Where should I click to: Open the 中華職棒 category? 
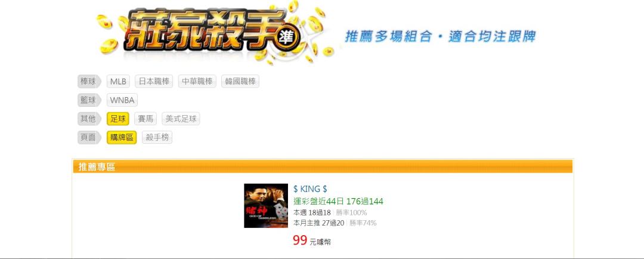click(197, 81)
